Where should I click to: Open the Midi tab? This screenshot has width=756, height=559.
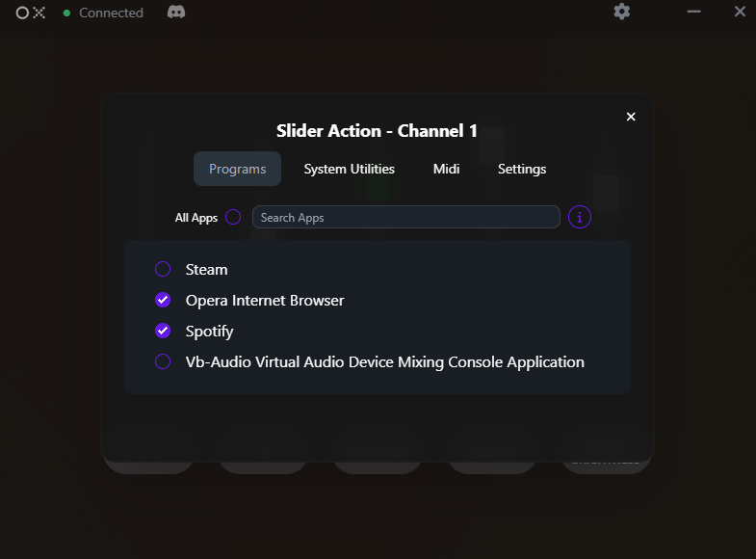pyautogui.click(x=446, y=169)
